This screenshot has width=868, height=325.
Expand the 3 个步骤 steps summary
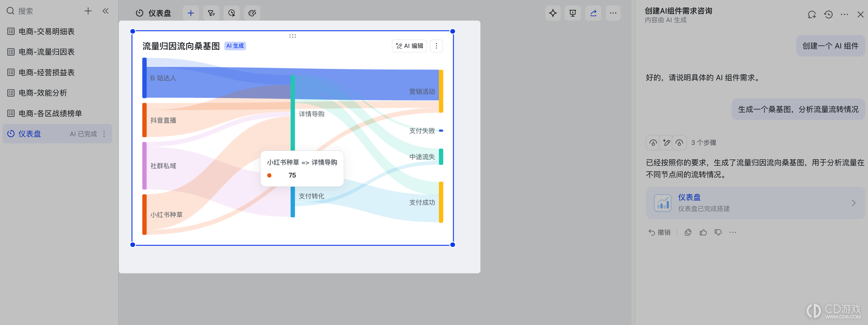[681, 142]
